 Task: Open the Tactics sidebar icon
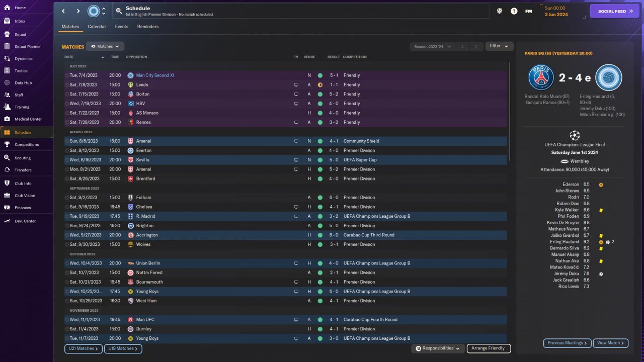click(7, 71)
